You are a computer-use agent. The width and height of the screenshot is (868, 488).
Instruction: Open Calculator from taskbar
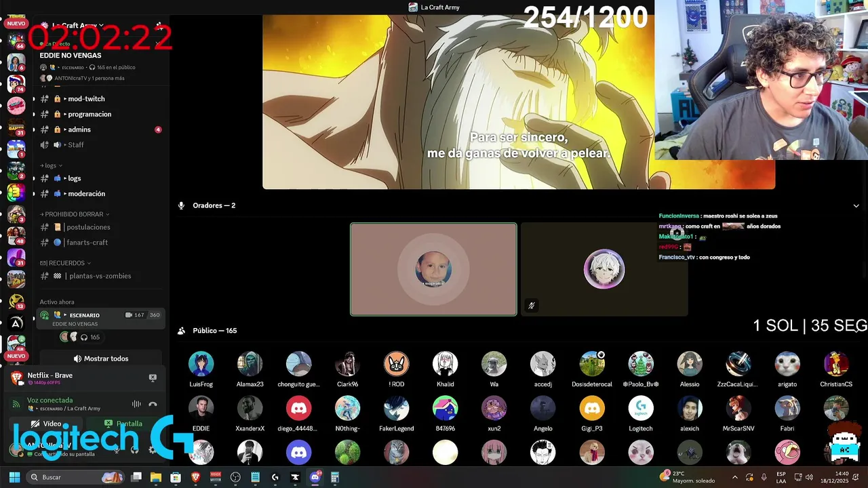(x=334, y=477)
